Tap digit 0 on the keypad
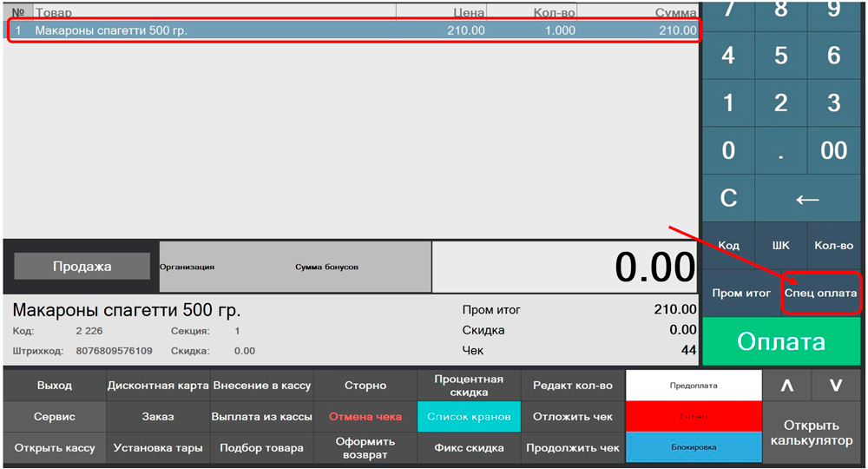This screenshot has height=469, width=868. [x=728, y=150]
